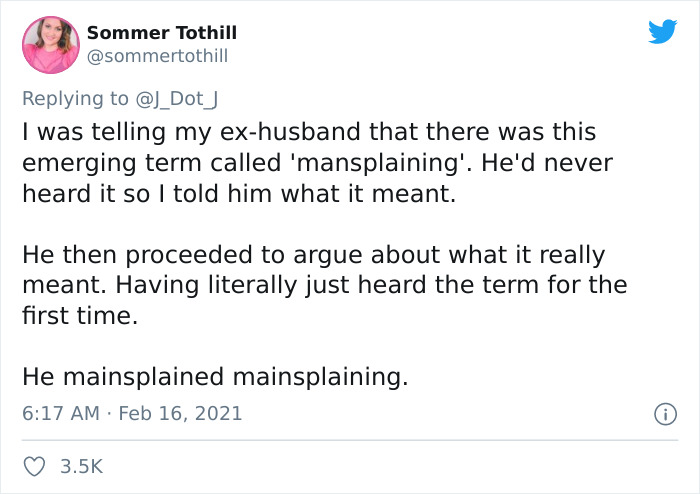Click the Twitter bird logo
Screen dimensions: 700x494
(x=662, y=32)
